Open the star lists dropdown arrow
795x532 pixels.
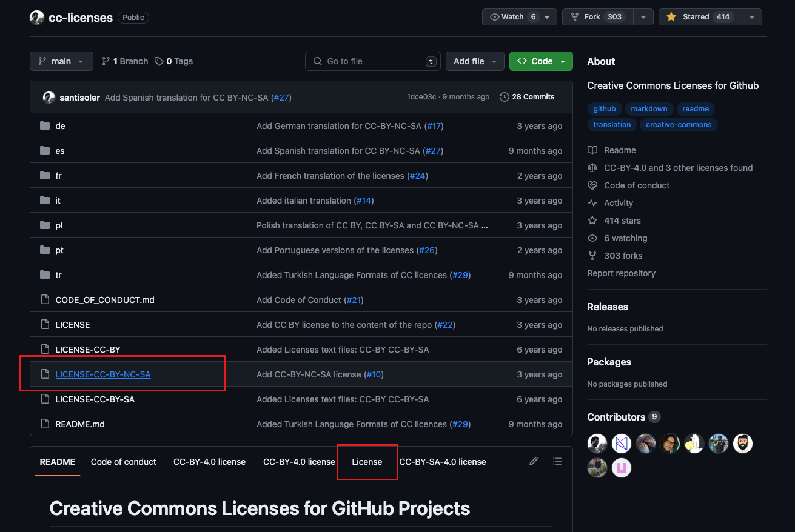pos(751,17)
